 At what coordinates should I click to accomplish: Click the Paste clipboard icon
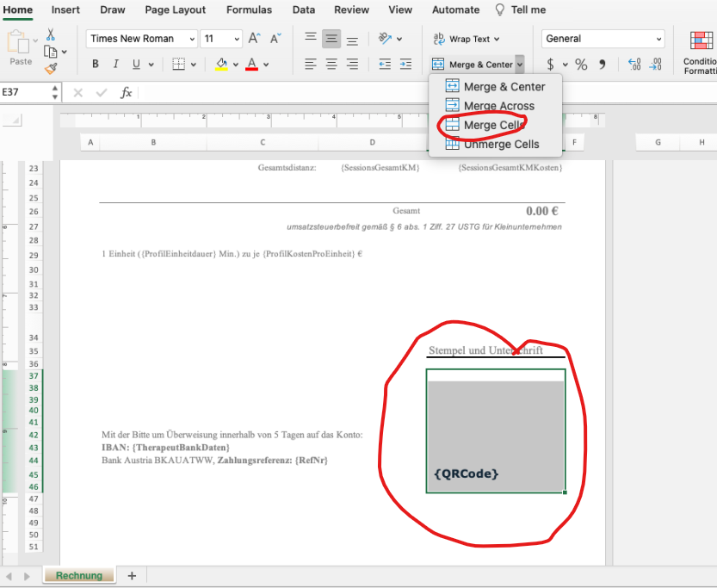point(20,41)
